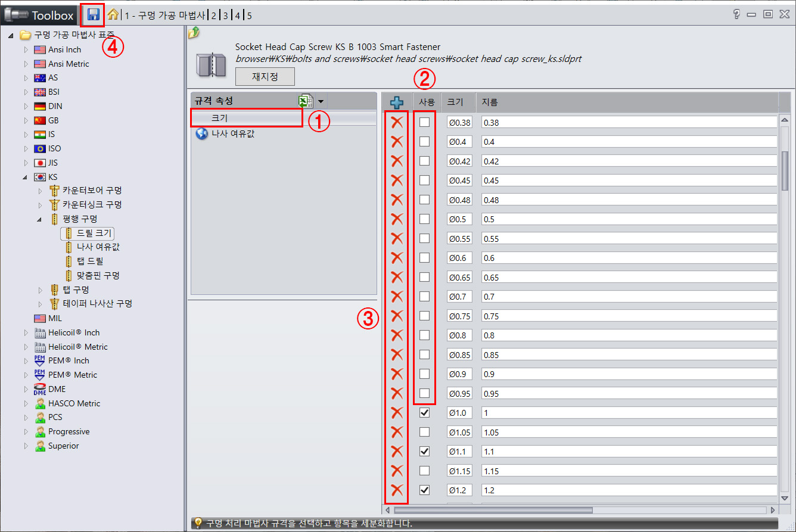
Task: Click the Helicoil® Metric icon
Action: tap(40, 347)
